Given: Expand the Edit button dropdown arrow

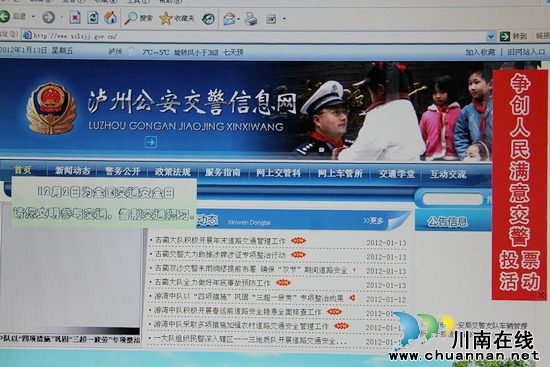Looking at the screenshot, I should click(284, 19).
